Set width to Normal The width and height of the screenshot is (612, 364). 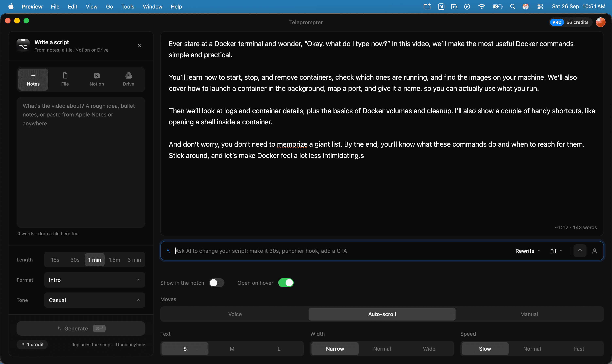coord(382,349)
